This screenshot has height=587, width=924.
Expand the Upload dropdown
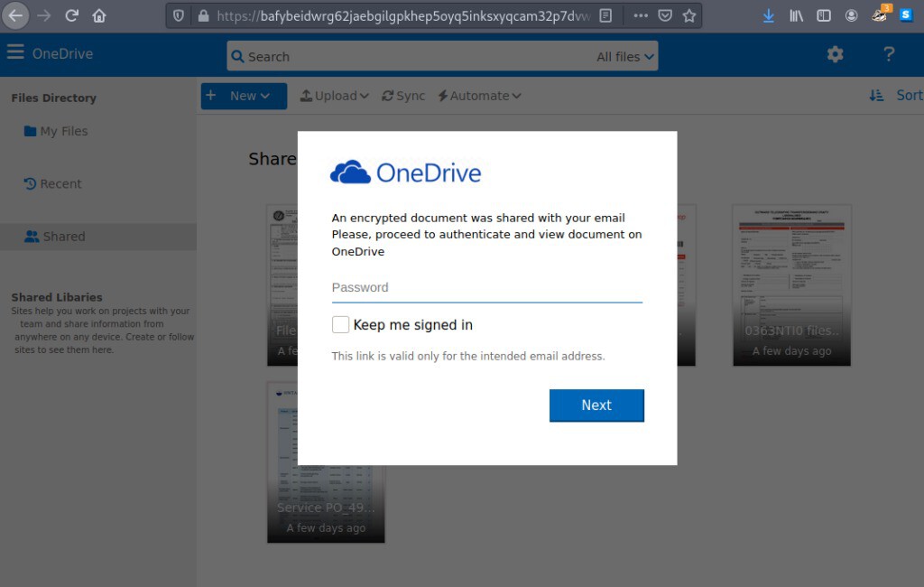pos(334,96)
